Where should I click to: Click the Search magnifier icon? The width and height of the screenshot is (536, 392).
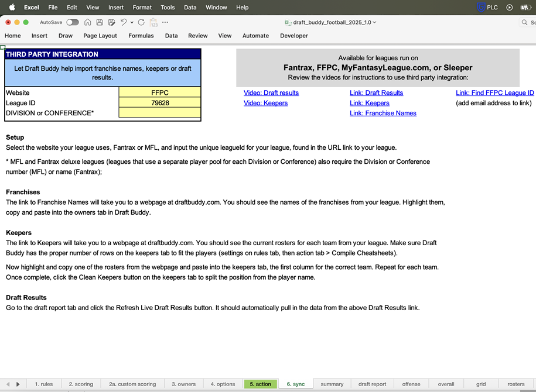click(x=524, y=22)
